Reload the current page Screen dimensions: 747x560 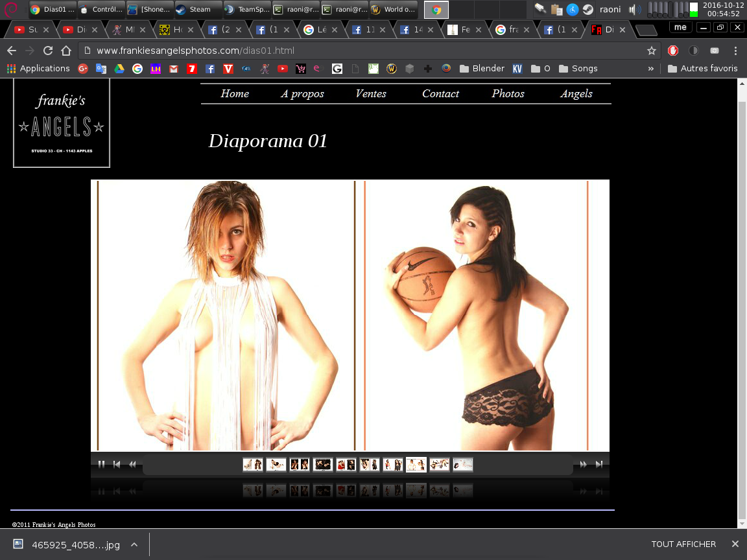click(47, 51)
